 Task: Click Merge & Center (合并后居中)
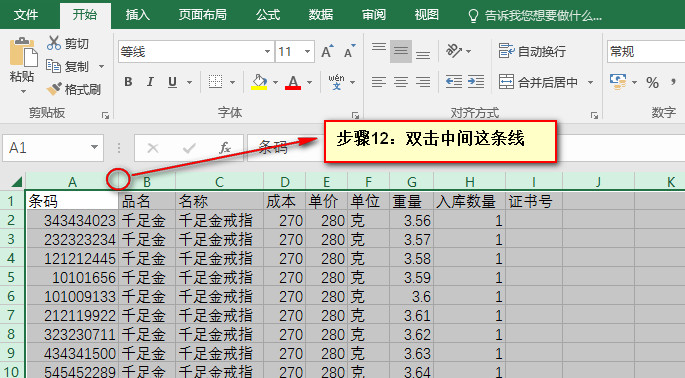[538, 82]
